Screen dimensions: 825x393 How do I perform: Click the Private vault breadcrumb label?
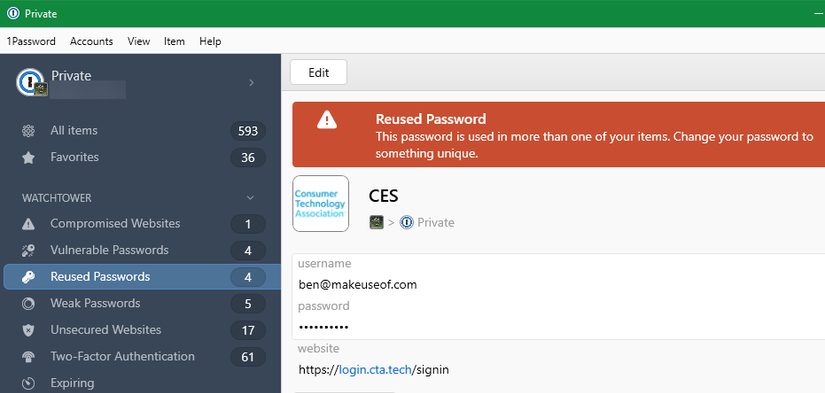(436, 223)
